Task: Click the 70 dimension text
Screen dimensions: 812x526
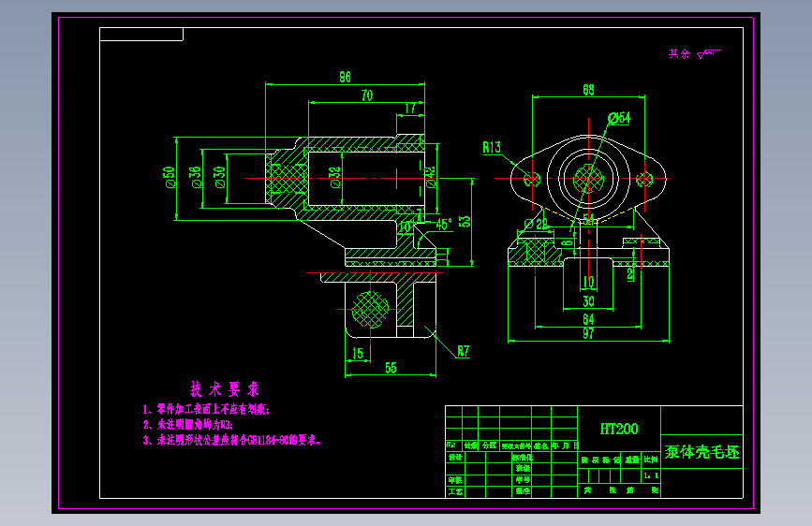Action: point(366,95)
